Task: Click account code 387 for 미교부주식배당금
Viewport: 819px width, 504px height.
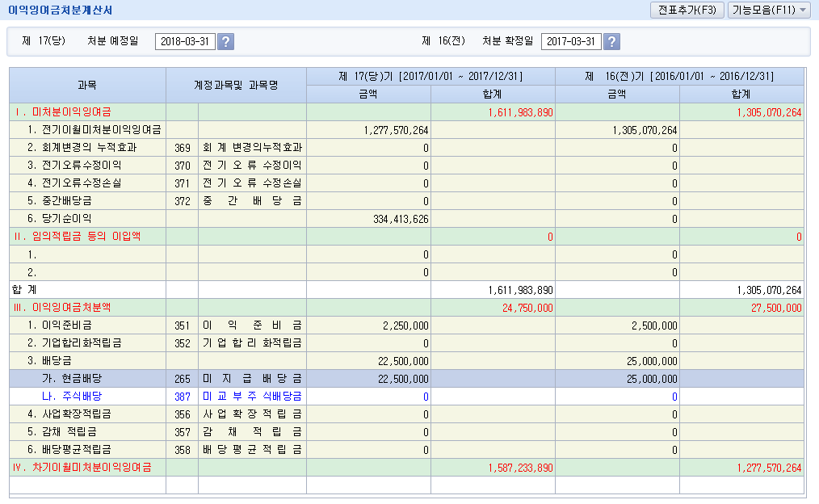Action: click(183, 396)
